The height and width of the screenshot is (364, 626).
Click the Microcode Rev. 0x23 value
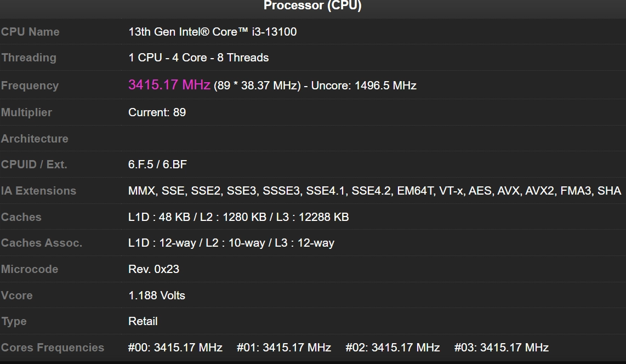[x=153, y=269]
